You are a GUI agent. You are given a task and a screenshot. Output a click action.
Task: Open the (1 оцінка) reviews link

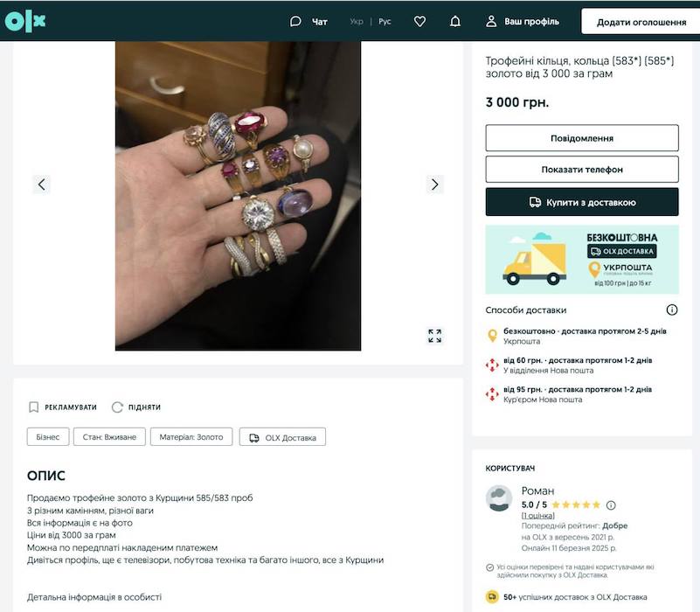(538, 516)
